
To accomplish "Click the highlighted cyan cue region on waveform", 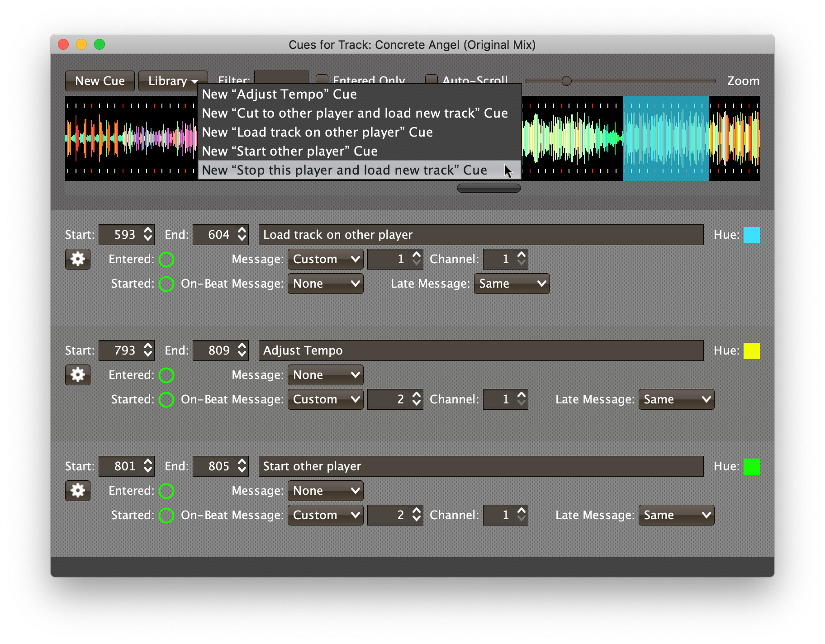I will [666, 138].
